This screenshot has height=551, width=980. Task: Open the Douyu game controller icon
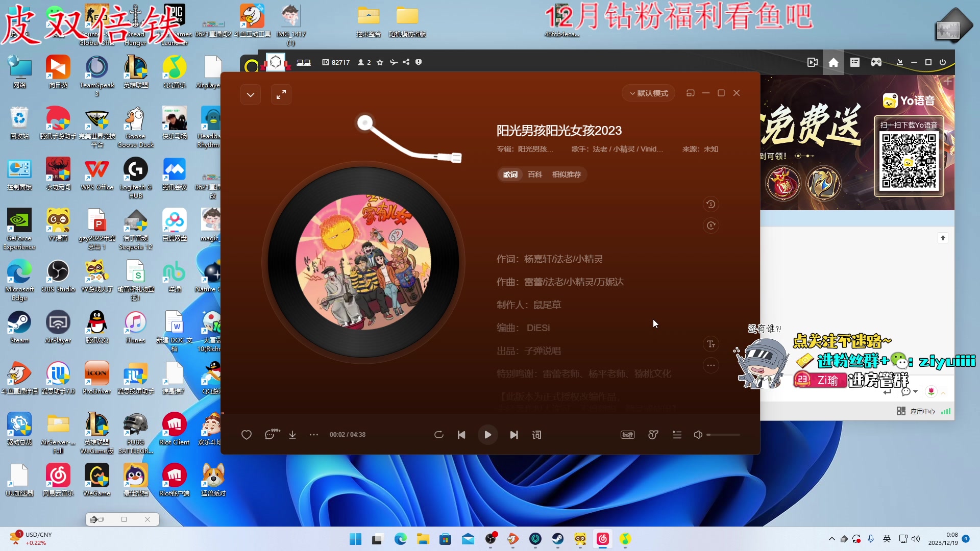[x=876, y=62]
